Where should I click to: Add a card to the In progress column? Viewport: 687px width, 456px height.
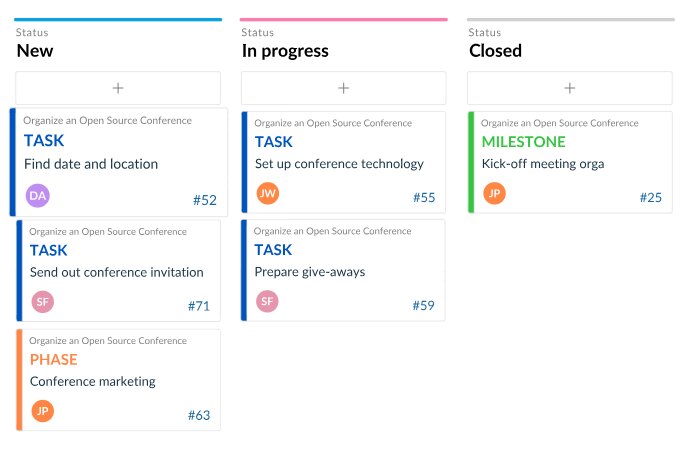pyautogui.click(x=344, y=88)
